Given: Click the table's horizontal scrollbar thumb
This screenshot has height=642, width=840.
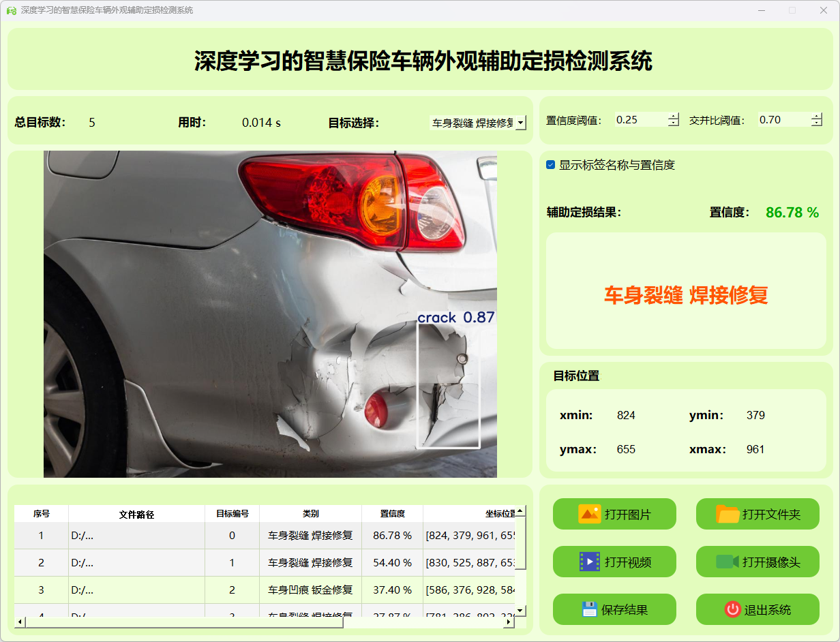Looking at the screenshot, I should pyautogui.click(x=184, y=622).
